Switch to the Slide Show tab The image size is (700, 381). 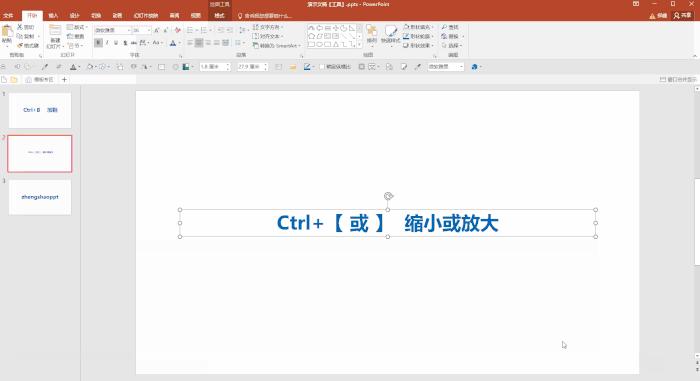pos(146,16)
